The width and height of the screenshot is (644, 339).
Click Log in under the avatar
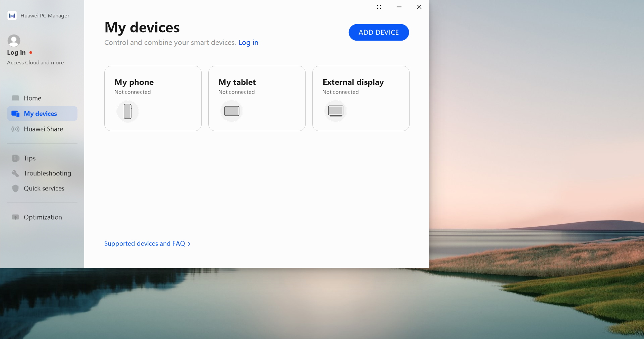16,53
